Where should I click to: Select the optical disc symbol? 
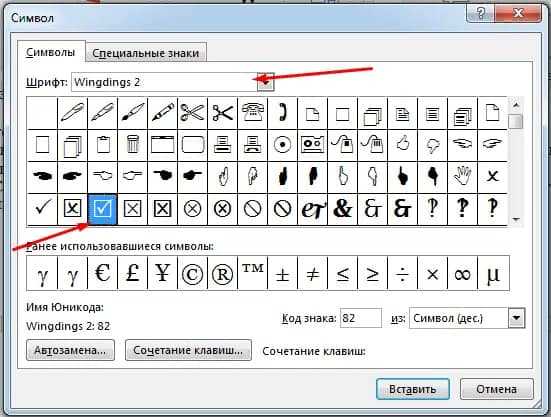pos(283,145)
